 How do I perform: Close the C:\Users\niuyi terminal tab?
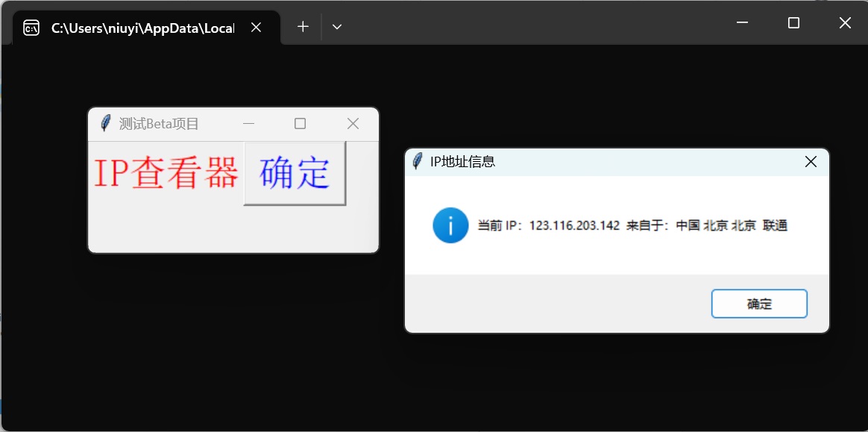[x=256, y=27]
